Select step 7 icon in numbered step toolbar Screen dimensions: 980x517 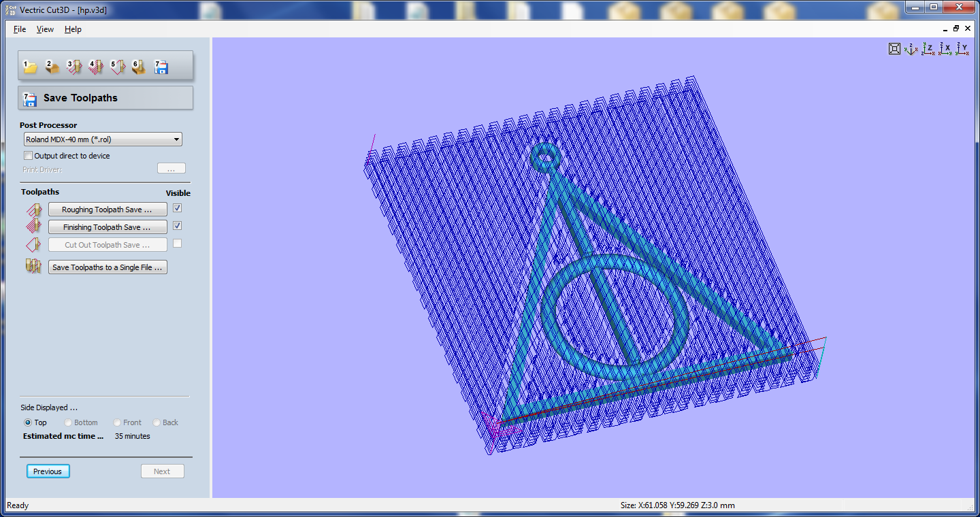161,67
